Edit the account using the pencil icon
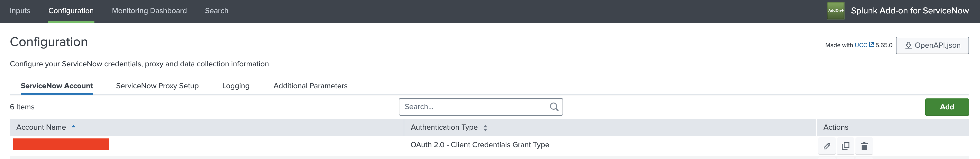This screenshot has width=980, height=159. pos(826,146)
